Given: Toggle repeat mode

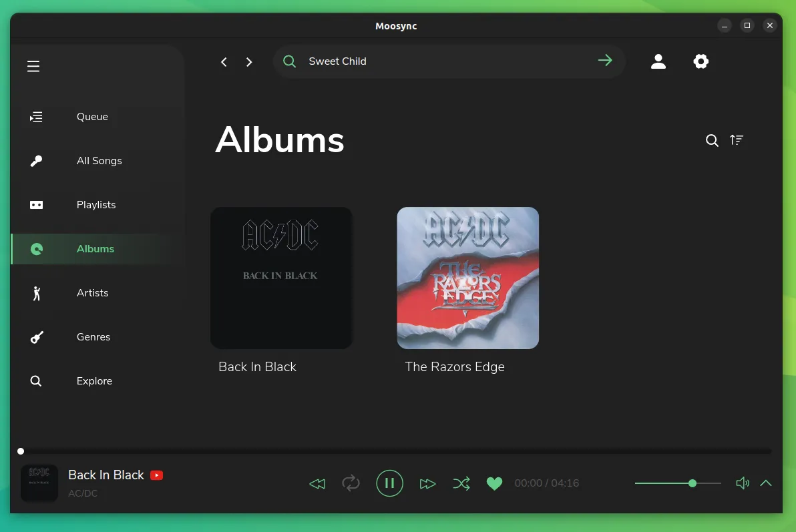Looking at the screenshot, I should (351, 483).
